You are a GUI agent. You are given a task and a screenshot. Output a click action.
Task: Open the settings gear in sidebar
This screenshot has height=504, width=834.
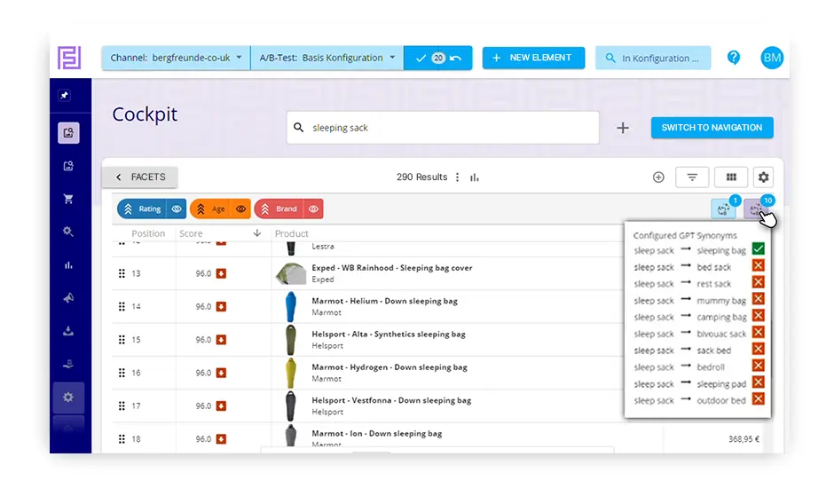click(x=68, y=397)
